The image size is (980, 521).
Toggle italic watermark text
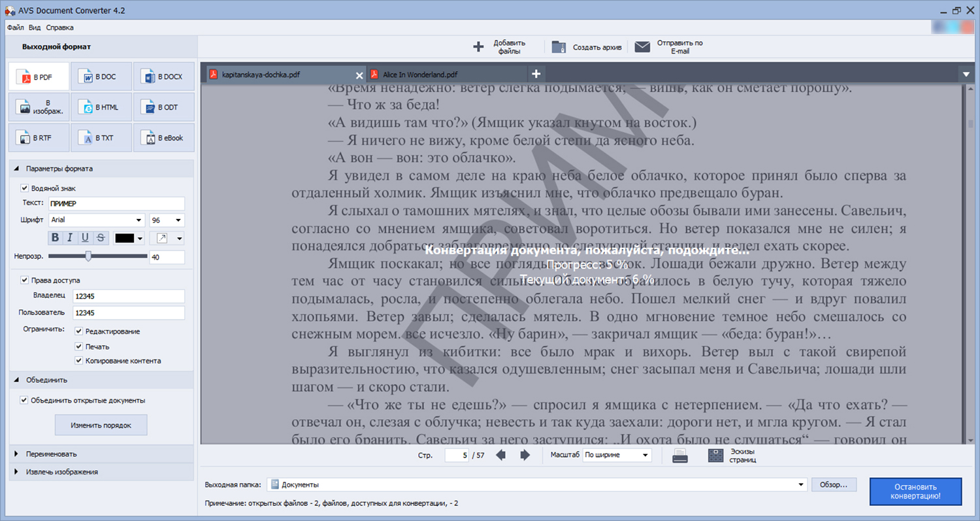pos(70,237)
